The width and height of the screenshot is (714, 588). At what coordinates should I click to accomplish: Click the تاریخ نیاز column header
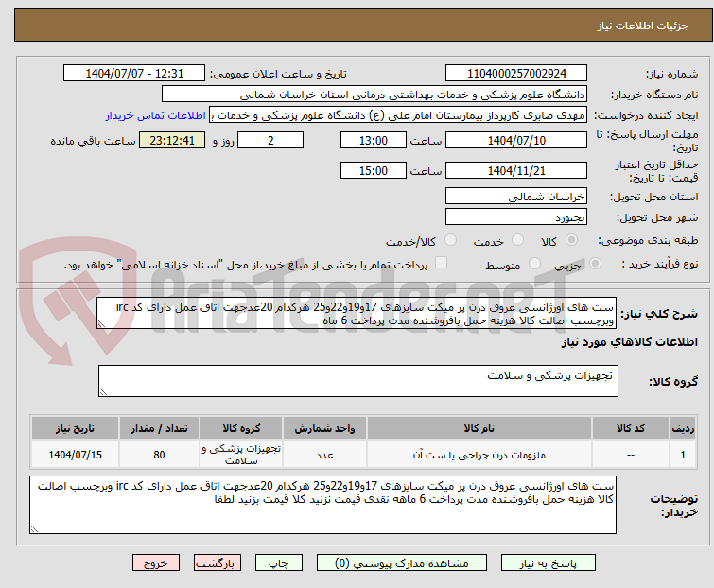click(75, 428)
